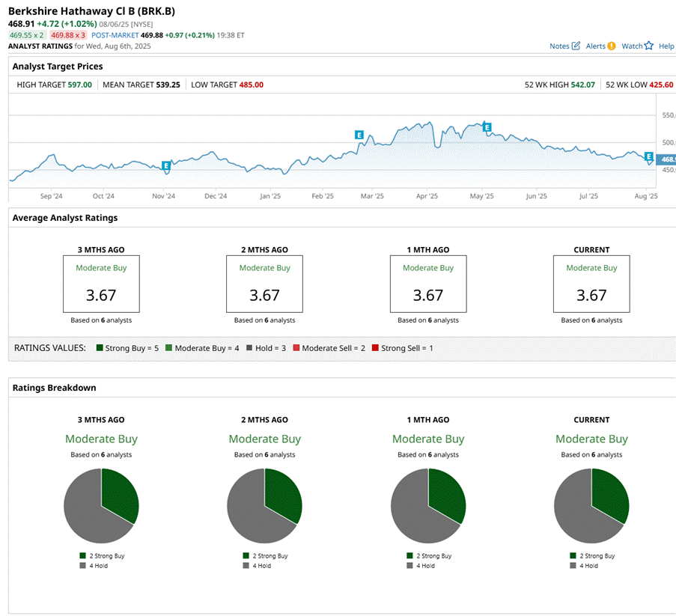The height and width of the screenshot is (616, 676).
Task: Click the 52 WK HIGH 542.07 value
Action: point(583,85)
